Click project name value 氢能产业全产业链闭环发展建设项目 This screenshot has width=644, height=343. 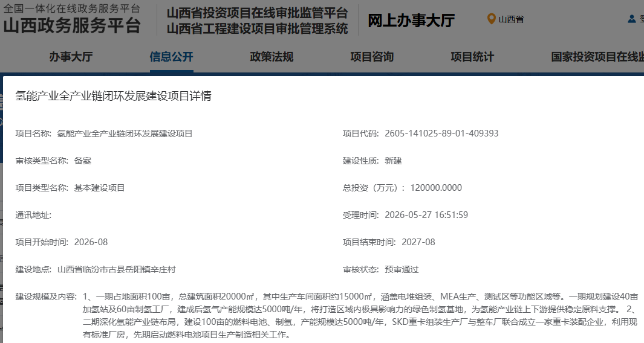click(x=125, y=133)
